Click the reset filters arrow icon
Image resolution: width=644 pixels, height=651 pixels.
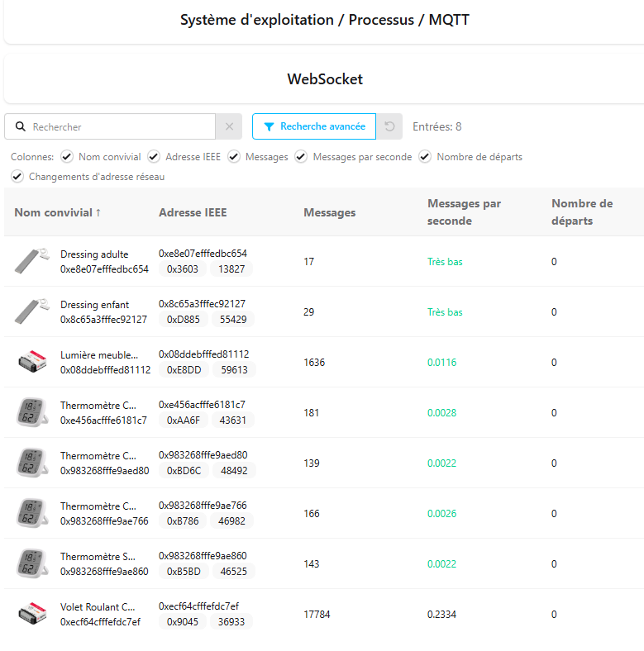[390, 127]
